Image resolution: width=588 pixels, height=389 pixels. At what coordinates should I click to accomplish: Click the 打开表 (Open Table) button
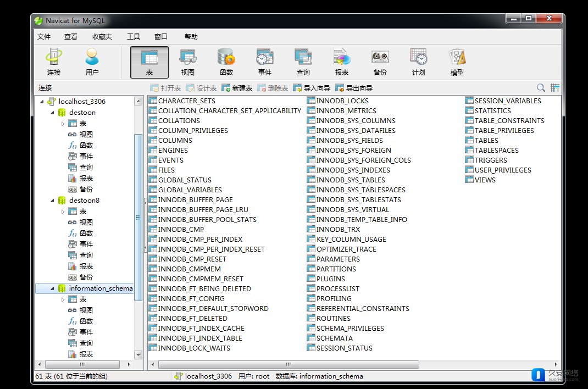point(165,88)
